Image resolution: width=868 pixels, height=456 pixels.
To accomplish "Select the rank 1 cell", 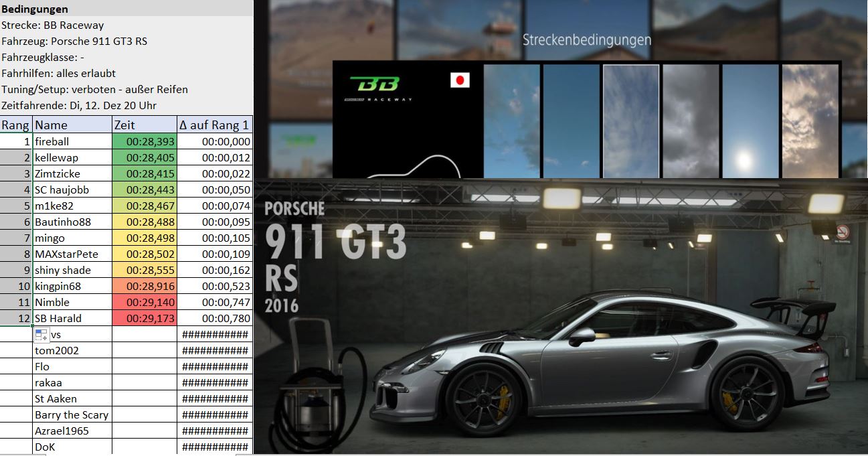I will (x=16, y=141).
